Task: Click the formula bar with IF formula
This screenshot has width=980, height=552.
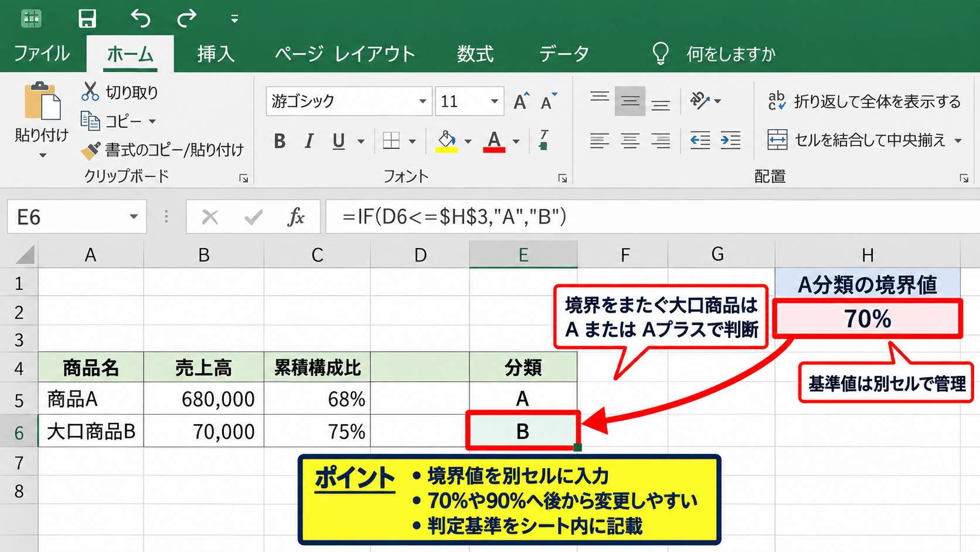Action: point(652,217)
